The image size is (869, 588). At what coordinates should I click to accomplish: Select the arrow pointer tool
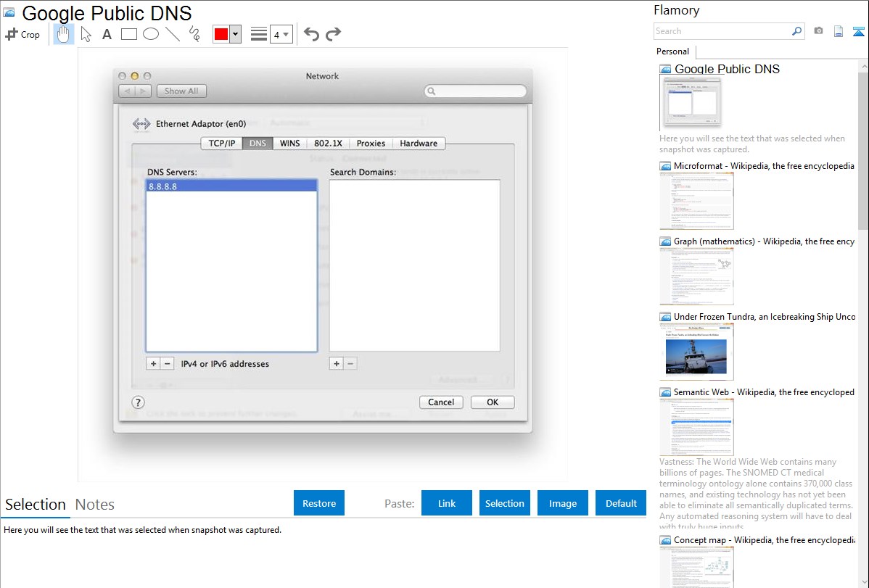tap(86, 34)
